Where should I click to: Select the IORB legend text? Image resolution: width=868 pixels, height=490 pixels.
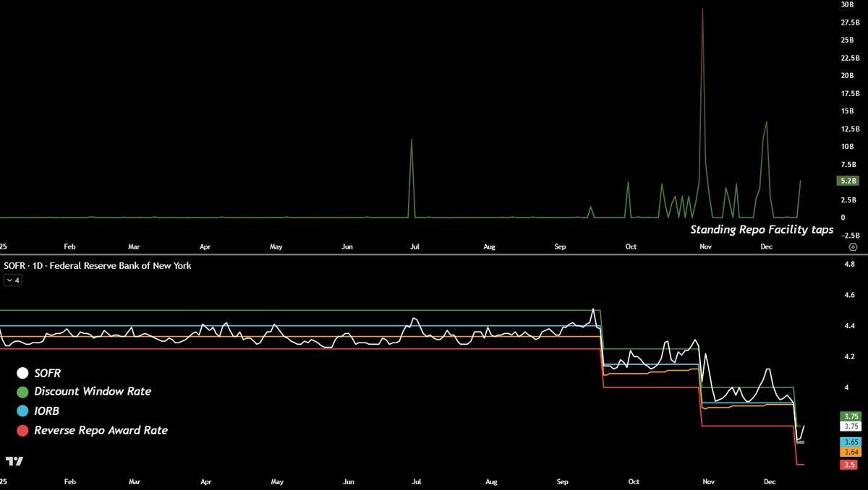48,411
